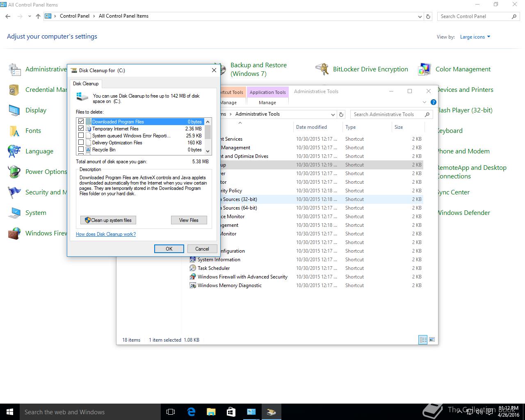Viewport: 525px width, 420px height.
Task: Sort by Type column header
Action: [x=367, y=127]
